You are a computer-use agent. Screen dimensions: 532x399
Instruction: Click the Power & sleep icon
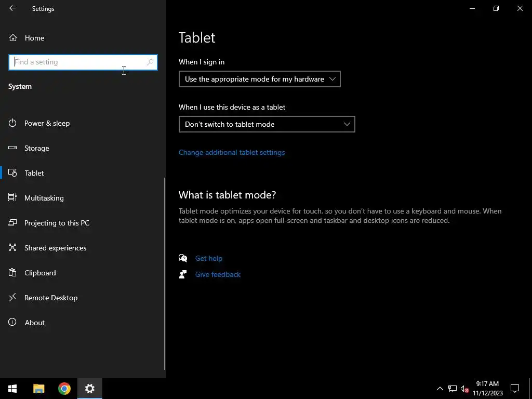coord(13,123)
